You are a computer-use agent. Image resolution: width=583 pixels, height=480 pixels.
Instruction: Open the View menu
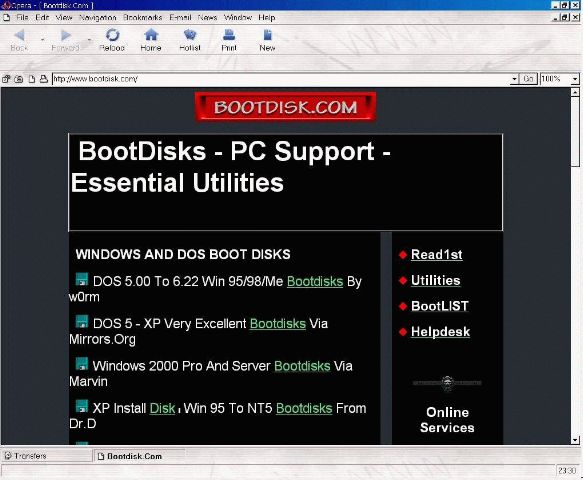tap(64, 17)
